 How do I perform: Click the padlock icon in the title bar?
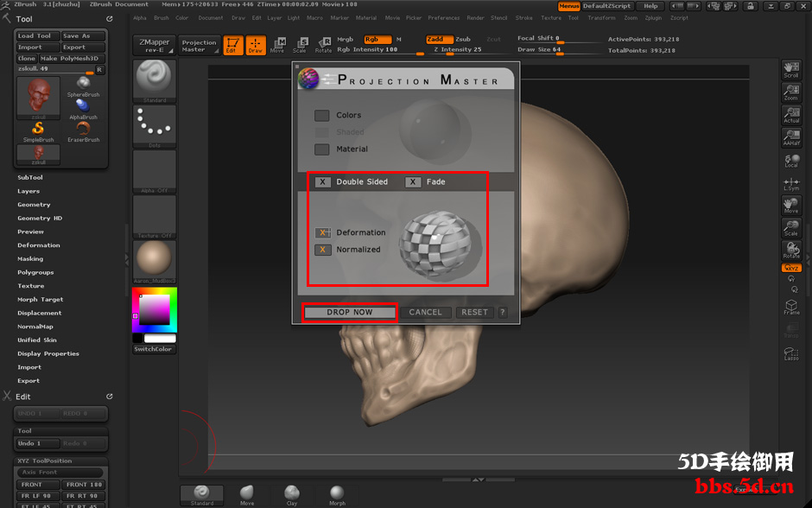point(750,6)
